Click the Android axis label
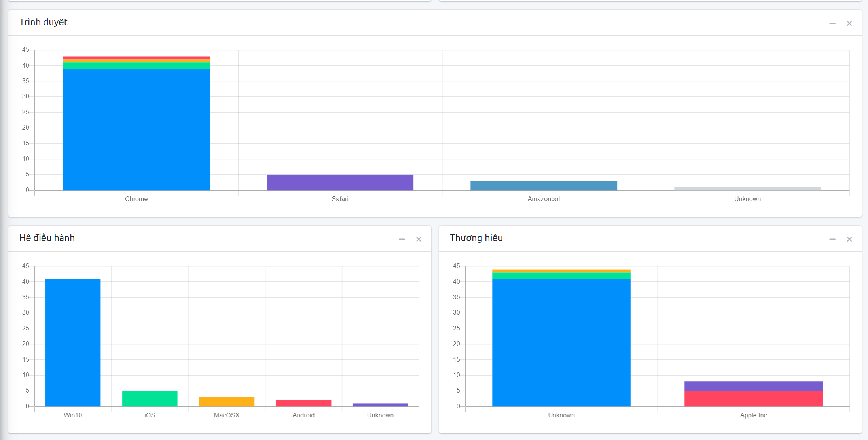Image resolution: width=868 pixels, height=440 pixels. point(303,415)
